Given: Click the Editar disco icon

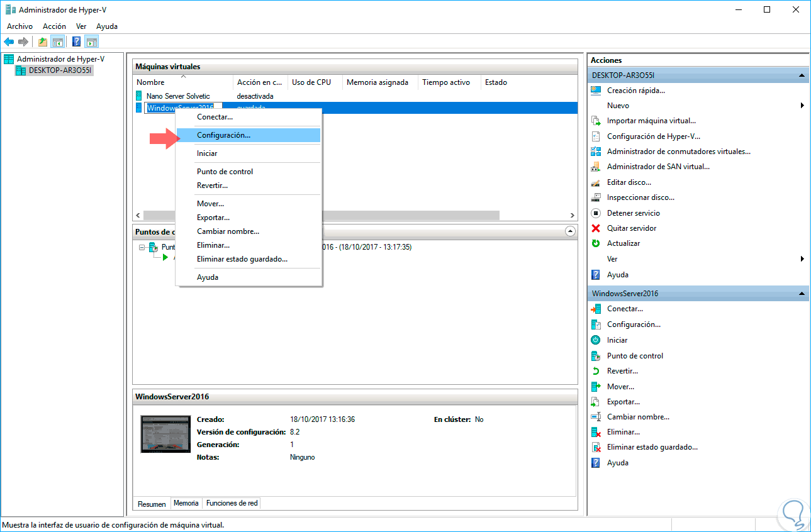Looking at the screenshot, I should pyautogui.click(x=596, y=182).
